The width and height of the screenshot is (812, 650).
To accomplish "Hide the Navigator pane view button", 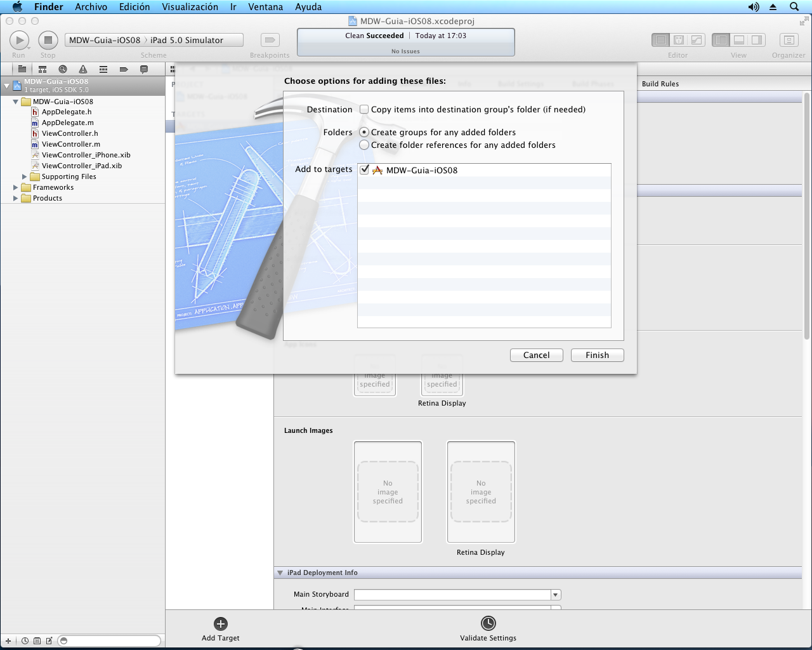I will (x=721, y=40).
